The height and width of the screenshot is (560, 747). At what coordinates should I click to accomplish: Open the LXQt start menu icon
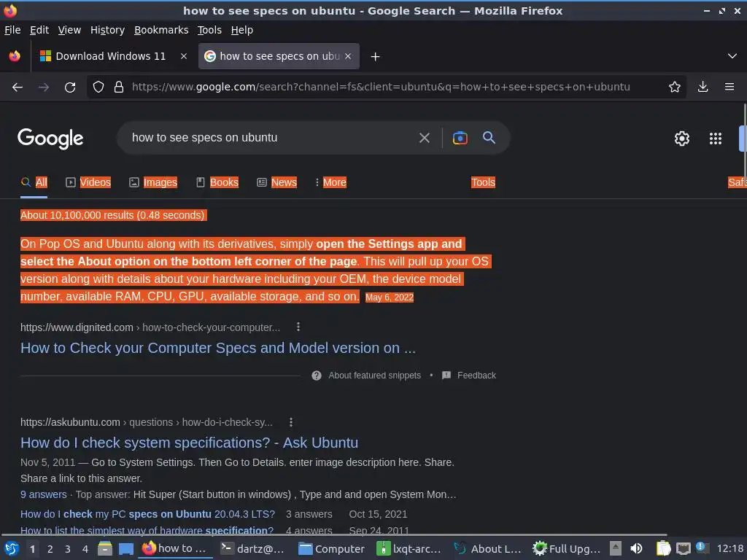point(12,549)
